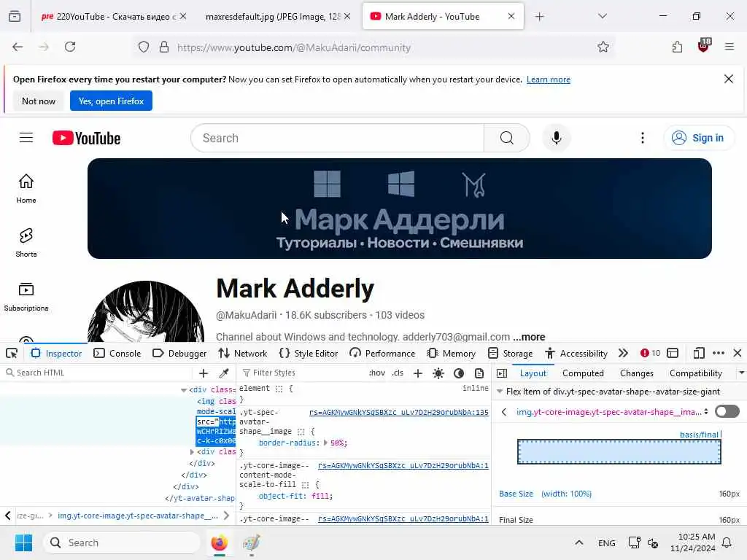Click the Not now button

coord(39,101)
